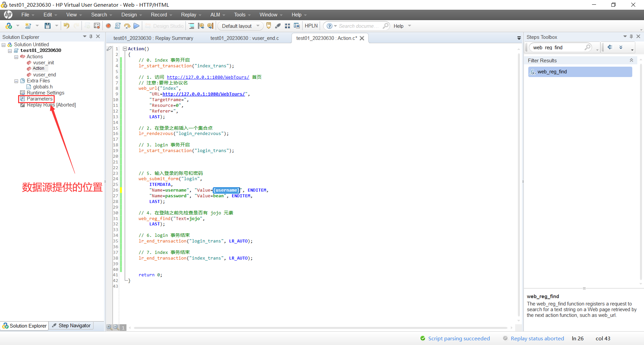Collapse the Filter Results section chevron
Viewport: 644px width, 345px height.
pyautogui.click(x=631, y=60)
